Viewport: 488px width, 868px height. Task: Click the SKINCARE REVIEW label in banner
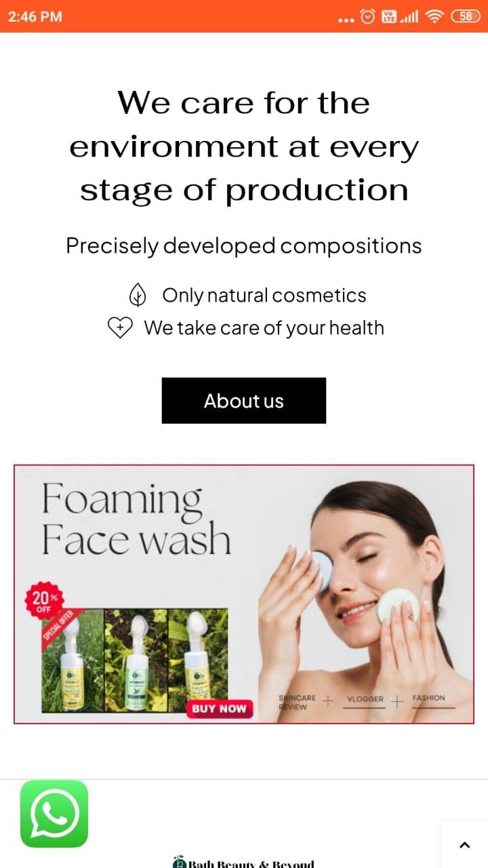297,702
